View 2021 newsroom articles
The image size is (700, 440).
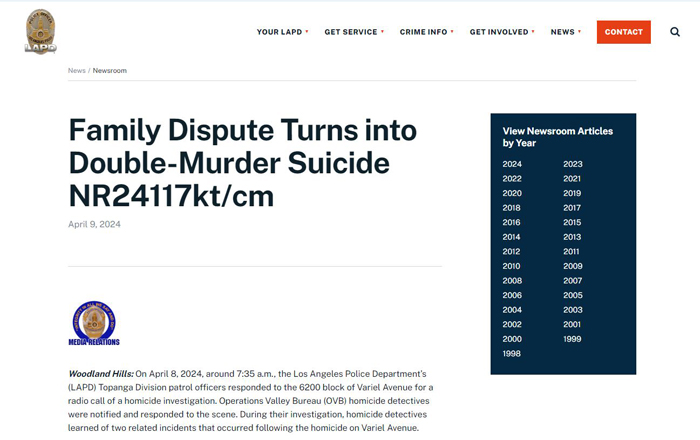tap(572, 178)
